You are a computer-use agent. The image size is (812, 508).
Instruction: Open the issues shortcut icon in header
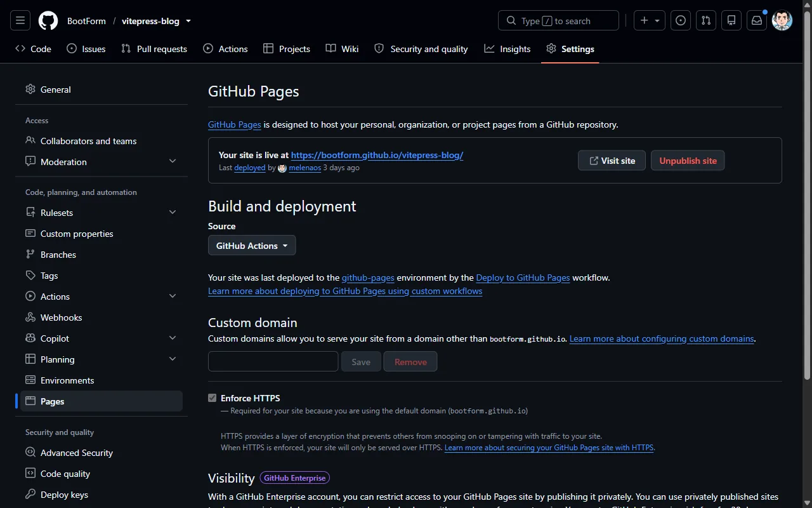click(x=681, y=20)
